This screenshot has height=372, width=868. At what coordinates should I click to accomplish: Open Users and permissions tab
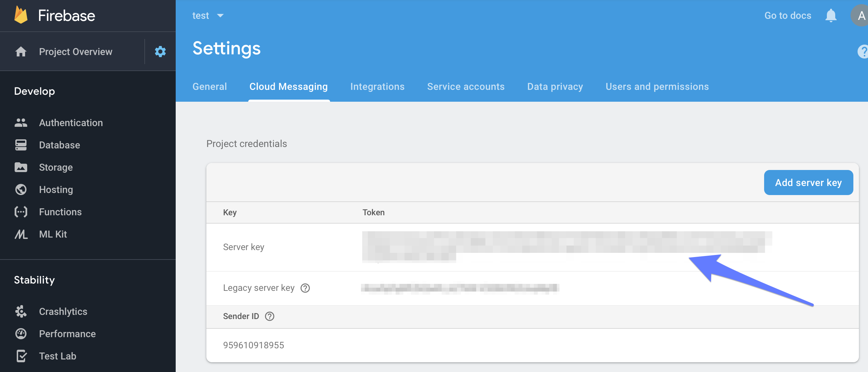tap(657, 86)
